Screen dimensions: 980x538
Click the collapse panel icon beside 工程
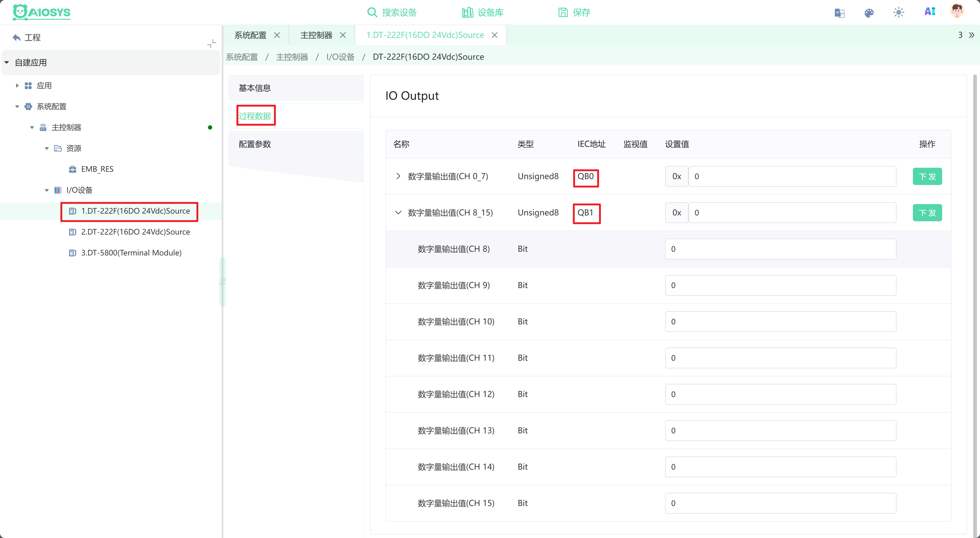[211, 43]
